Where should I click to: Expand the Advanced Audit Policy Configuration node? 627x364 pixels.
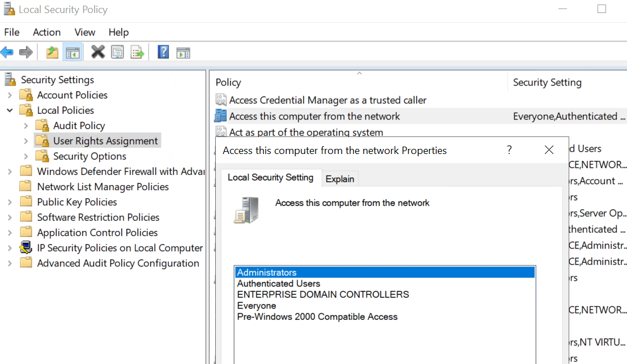(x=10, y=263)
